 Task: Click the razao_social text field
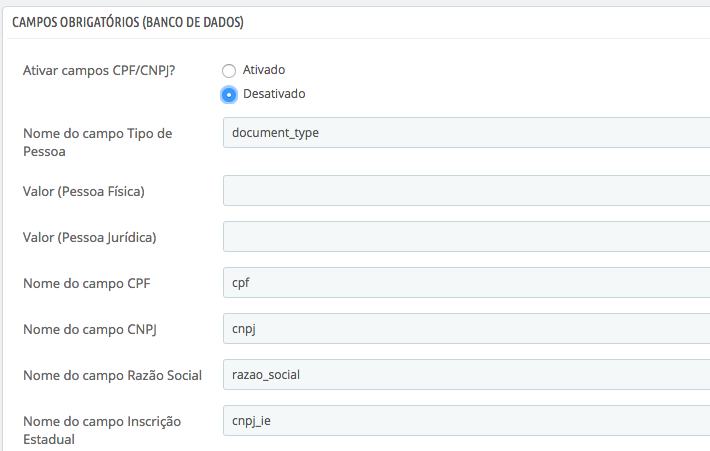[466, 375]
